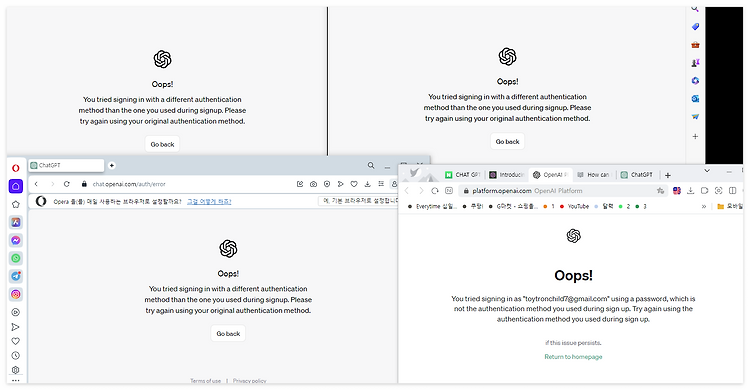Click the set default browser button in Opera

[x=358, y=201]
